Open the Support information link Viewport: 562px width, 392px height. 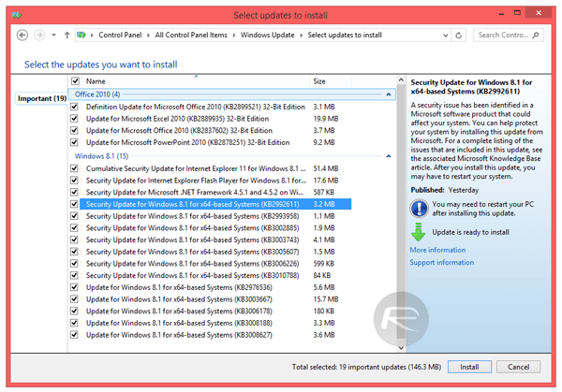441,262
